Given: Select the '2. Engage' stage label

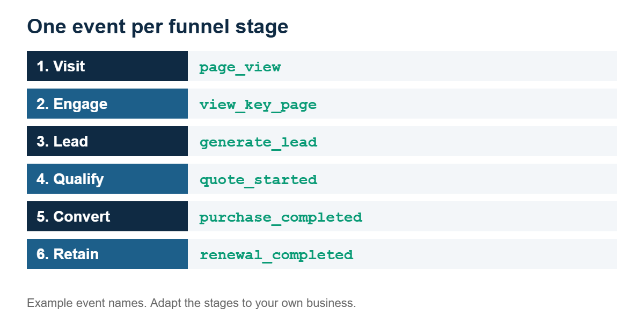Looking at the screenshot, I should [107, 104].
